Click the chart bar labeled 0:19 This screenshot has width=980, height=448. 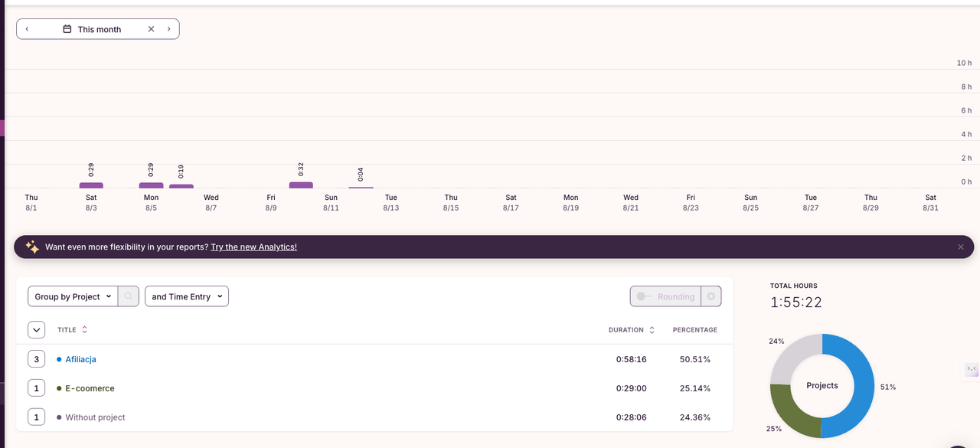point(181,186)
